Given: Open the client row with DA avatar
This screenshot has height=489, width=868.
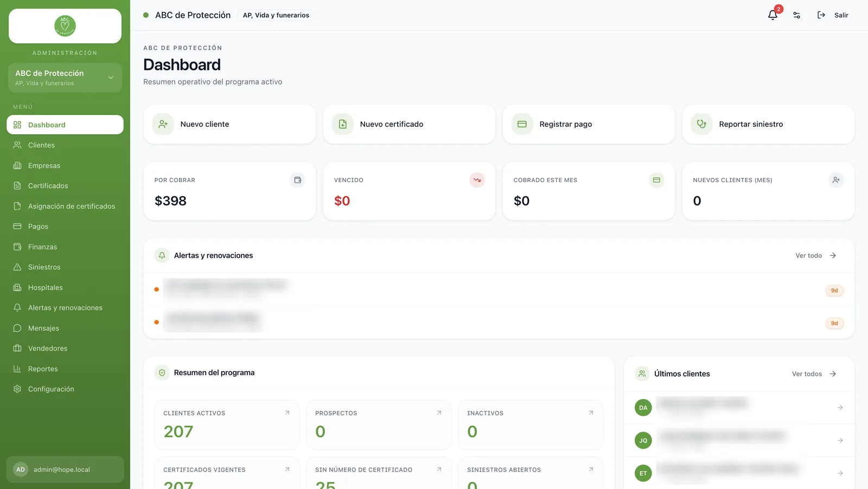Looking at the screenshot, I should [x=739, y=408].
